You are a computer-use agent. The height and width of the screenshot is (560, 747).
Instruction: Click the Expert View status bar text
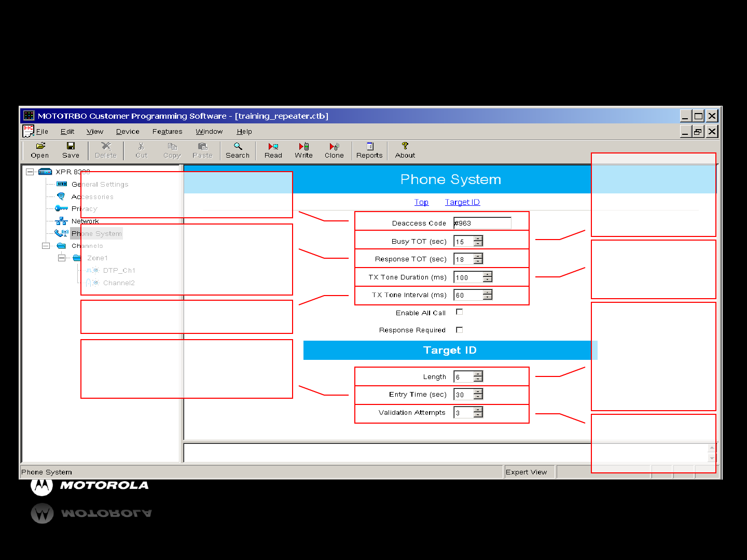[x=527, y=472]
